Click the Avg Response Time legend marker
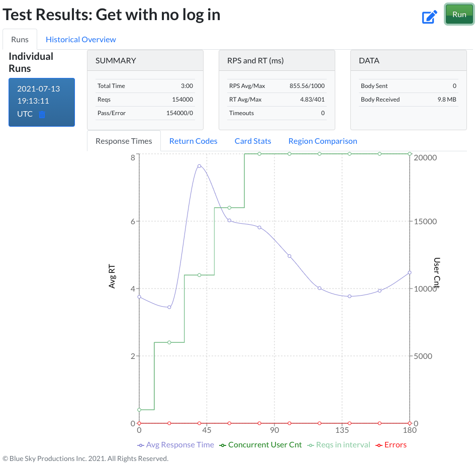This screenshot has width=476, height=466. click(x=141, y=445)
